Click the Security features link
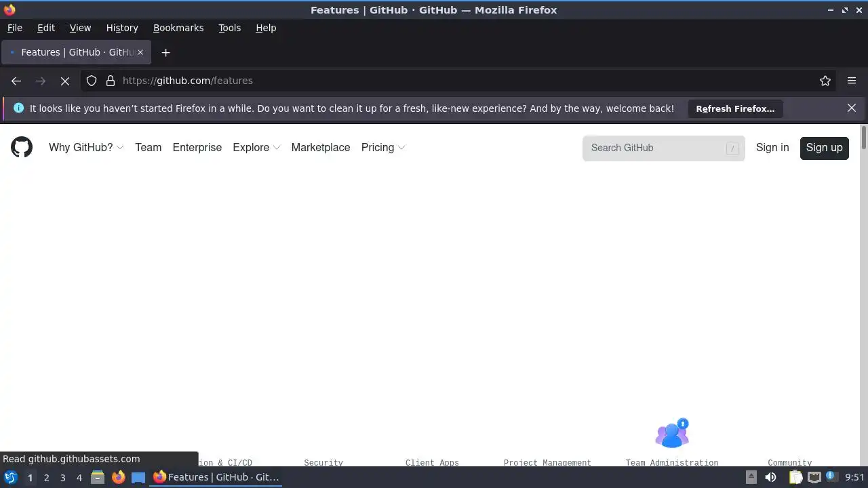Viewport: 868px width, 488px height. pyautogui.click(x=323, y=462)
